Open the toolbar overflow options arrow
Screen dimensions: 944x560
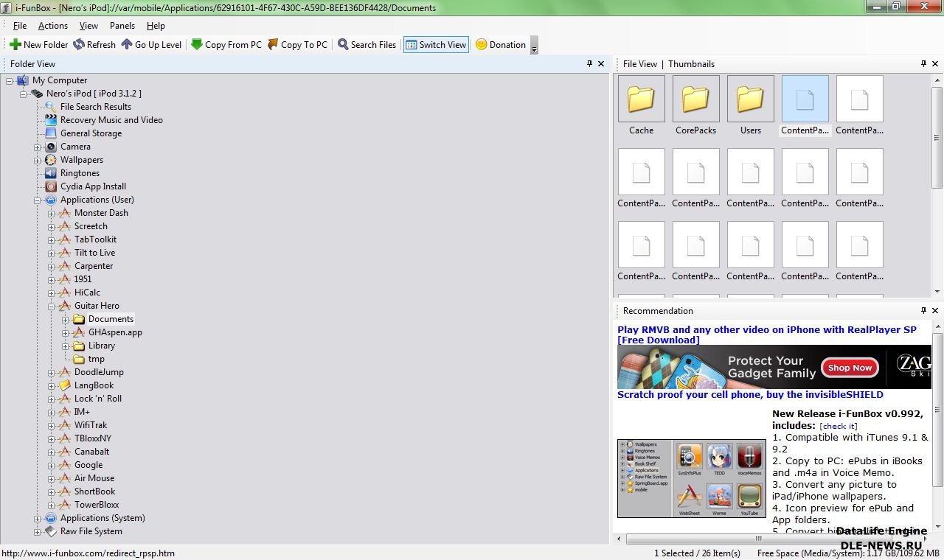pyautogui.click(x=535, y=46)
